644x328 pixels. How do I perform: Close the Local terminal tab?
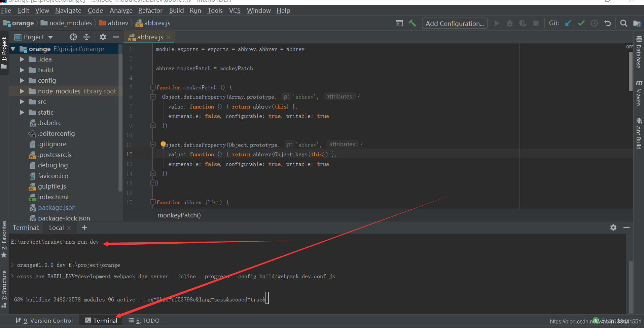click(69, 228)
